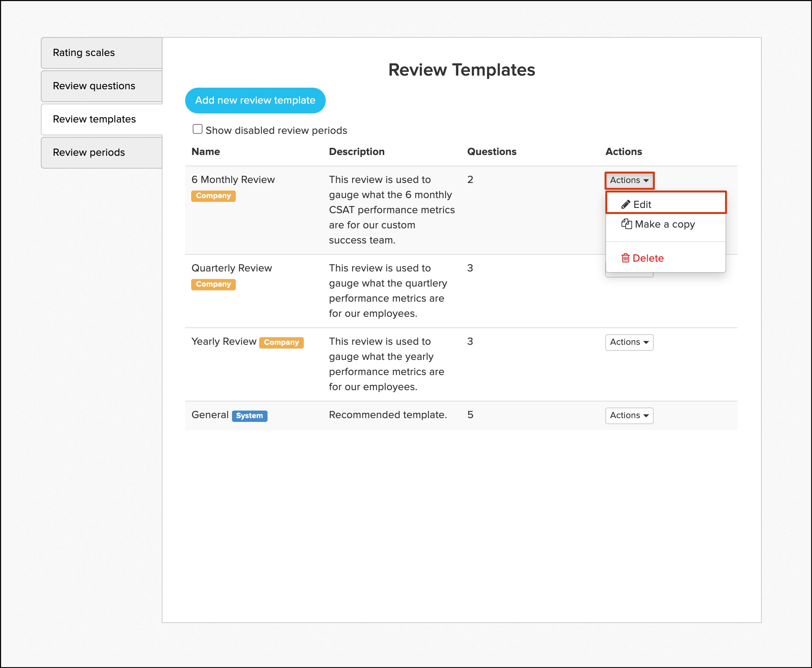
Task: Click the Company badge beside Yearly Review
Action: click(281, 343)
